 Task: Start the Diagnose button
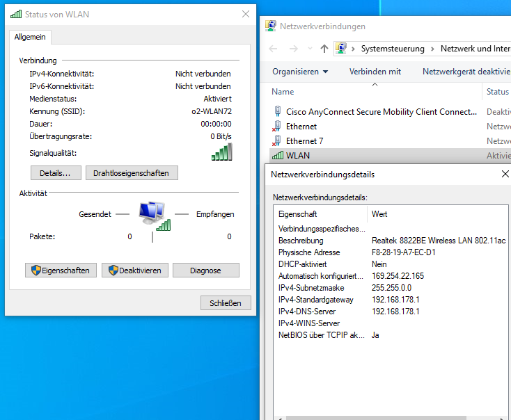(205, 270)
